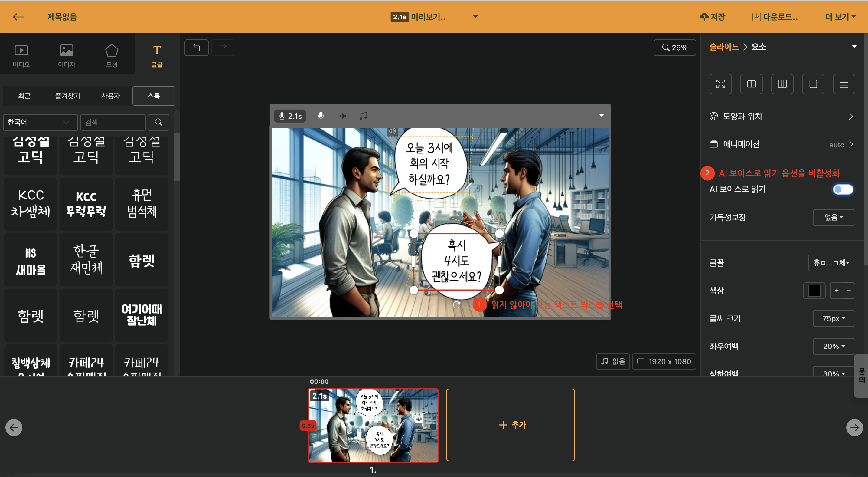Select the two-column layout icon
The image size is (868, 477).
751,84
